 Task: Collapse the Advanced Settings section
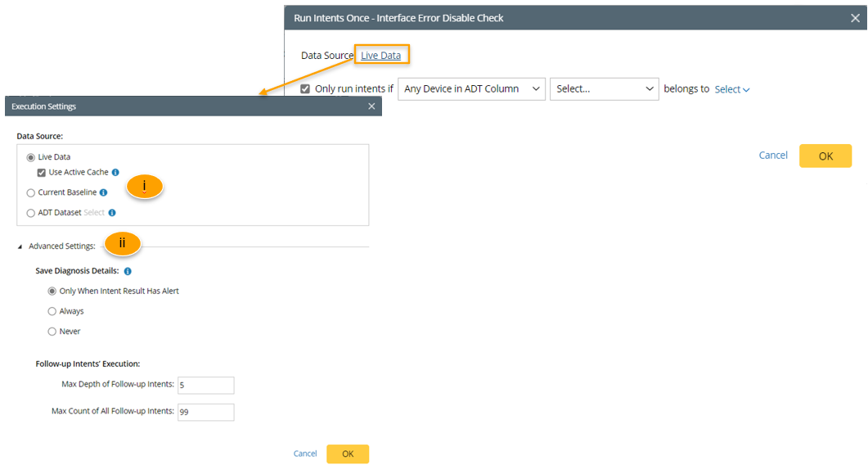(x=20, y=246)
